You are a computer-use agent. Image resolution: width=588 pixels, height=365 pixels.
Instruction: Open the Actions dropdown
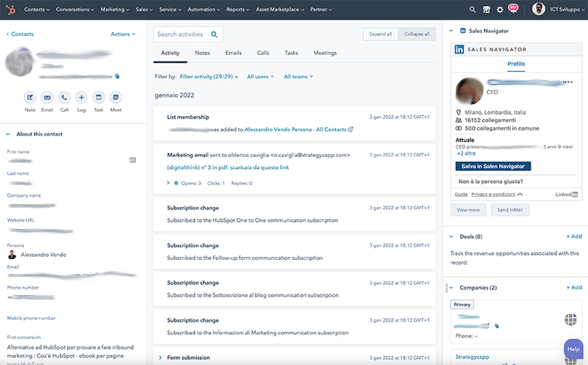tap(123, 34)
